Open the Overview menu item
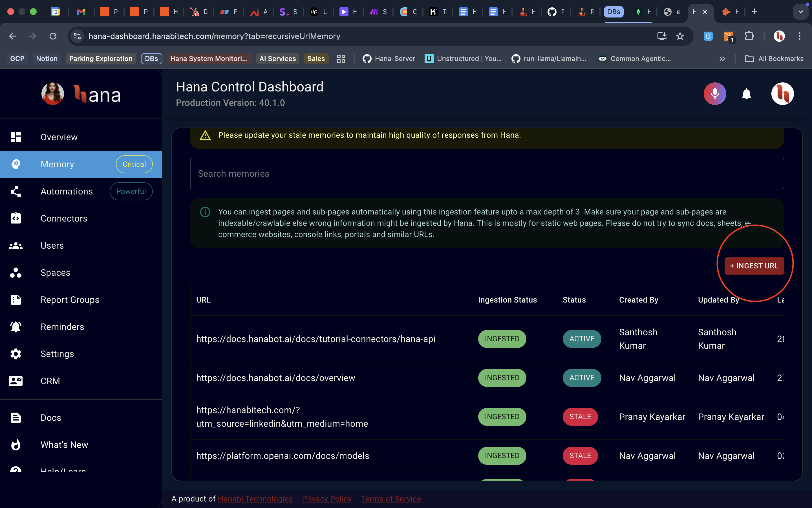The width and height of the screenshot is (812, 508). tap(81, 137)
